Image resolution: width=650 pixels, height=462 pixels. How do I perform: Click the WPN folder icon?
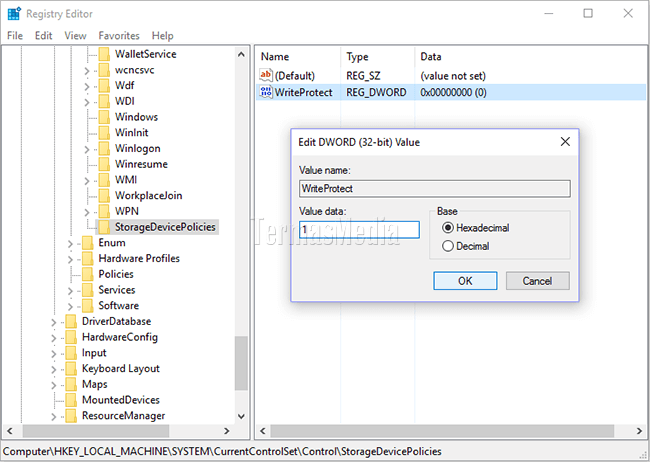104,212
